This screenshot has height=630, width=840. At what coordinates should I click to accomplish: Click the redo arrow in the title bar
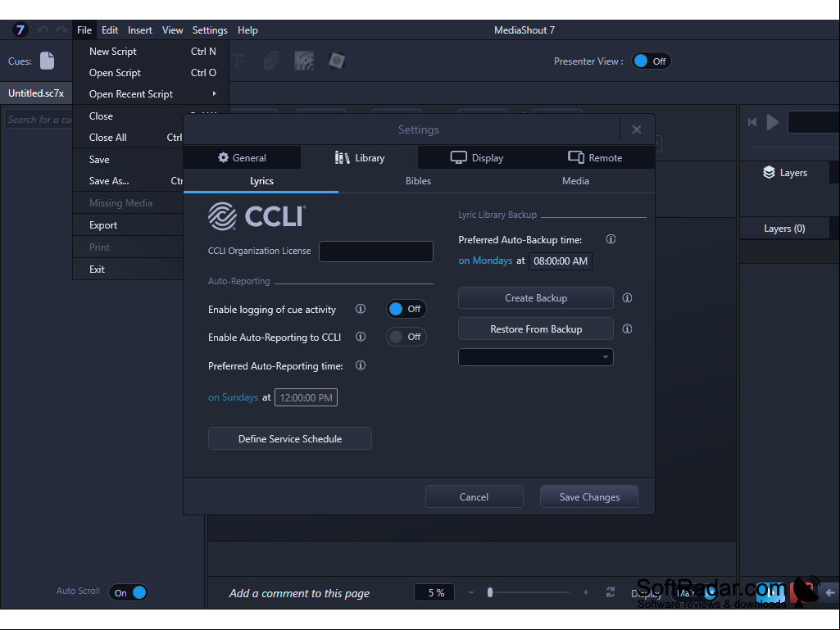pyautogui.click(x=62, y=30)
